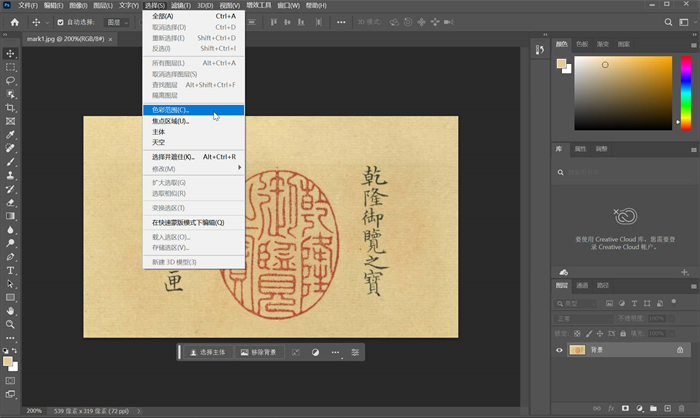
Task: Click the delete layer trash icon
Action: click(x=681, y=408)
